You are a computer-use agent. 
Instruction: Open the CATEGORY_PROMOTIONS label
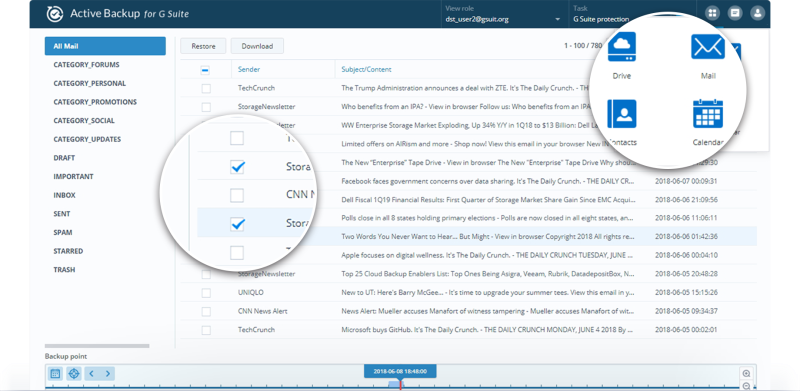point(95,102)
